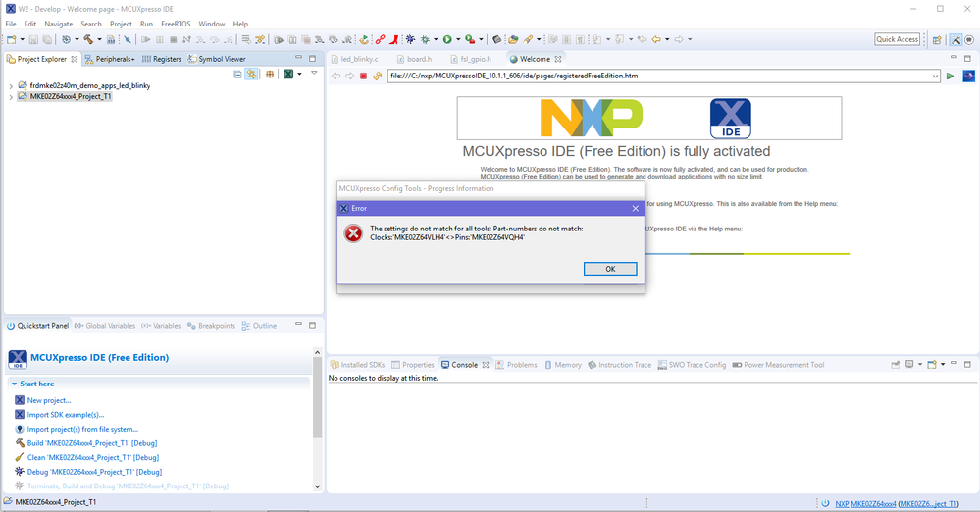Click the Save All toolbar icon

[x=47, y=39]
